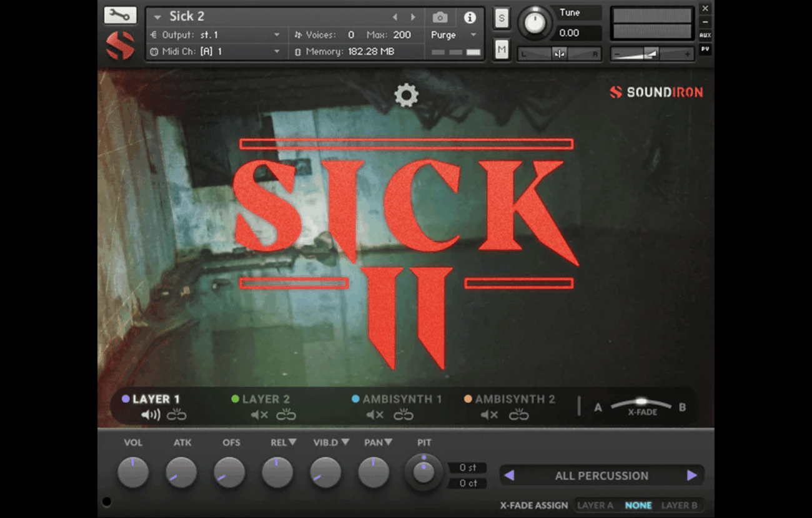Viewport: 812px width, 518px height.
Task: Show the instrument info panel
Action: pyautogui.click(x=470, y=17)
